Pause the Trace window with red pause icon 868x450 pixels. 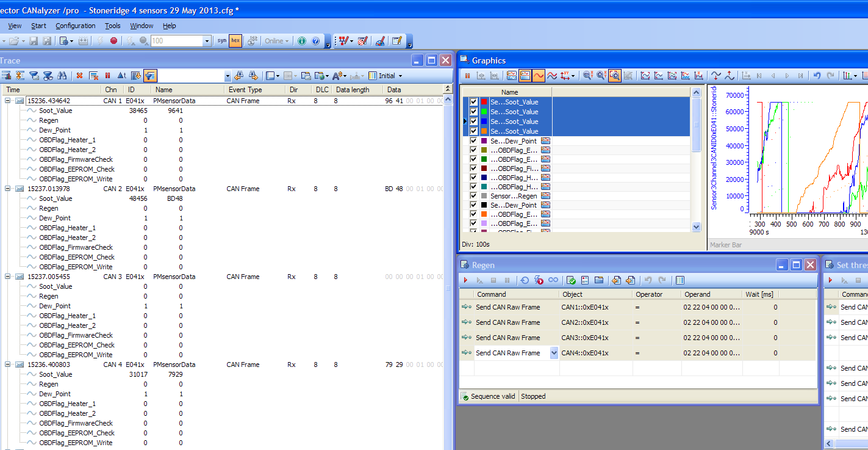108,76
